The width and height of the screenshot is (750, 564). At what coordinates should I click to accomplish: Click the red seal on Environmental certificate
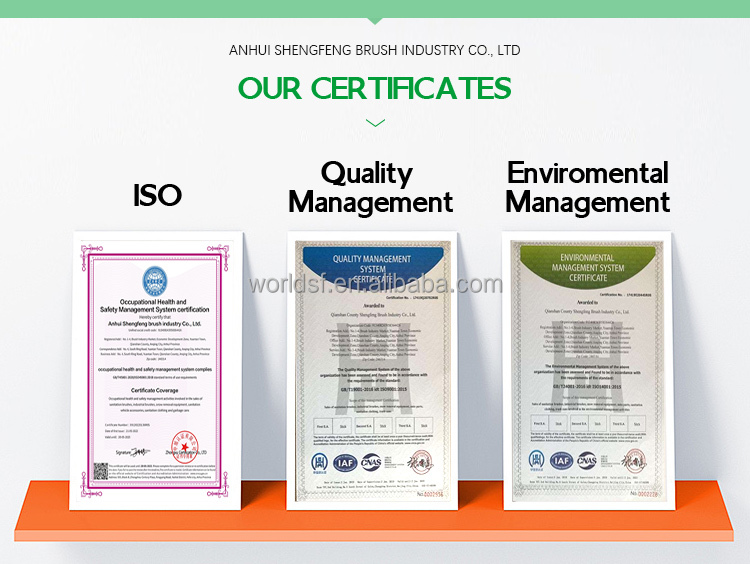point(634,461)
